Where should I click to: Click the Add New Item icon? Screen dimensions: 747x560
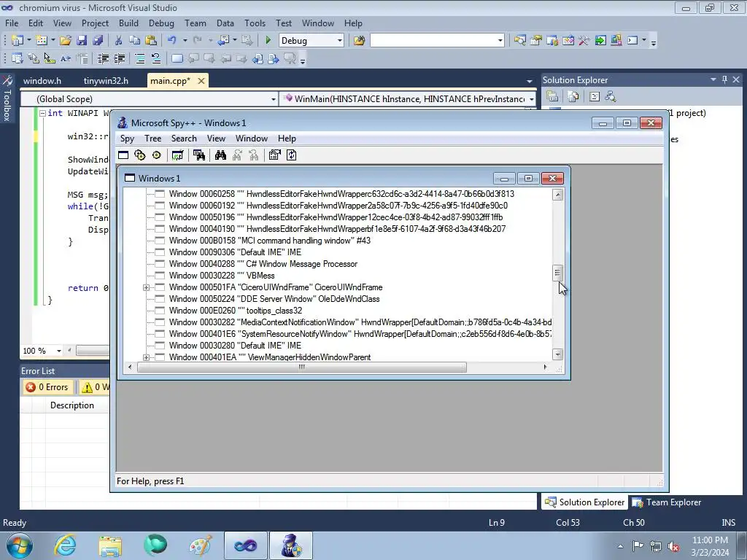pos(42,41)
